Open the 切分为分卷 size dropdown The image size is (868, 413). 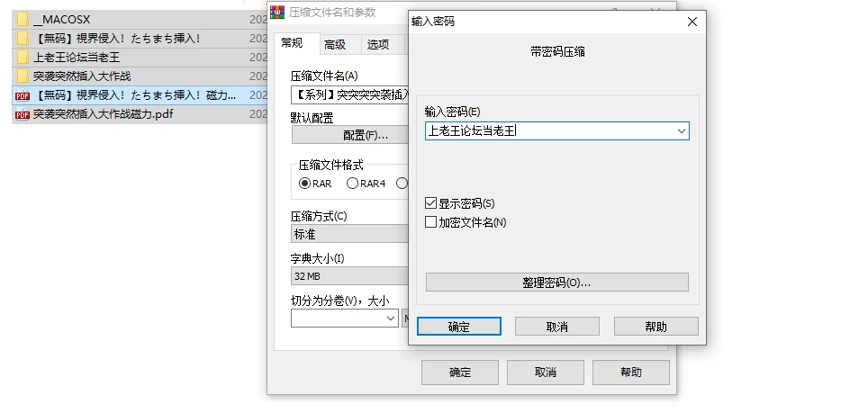coord(390,318)
